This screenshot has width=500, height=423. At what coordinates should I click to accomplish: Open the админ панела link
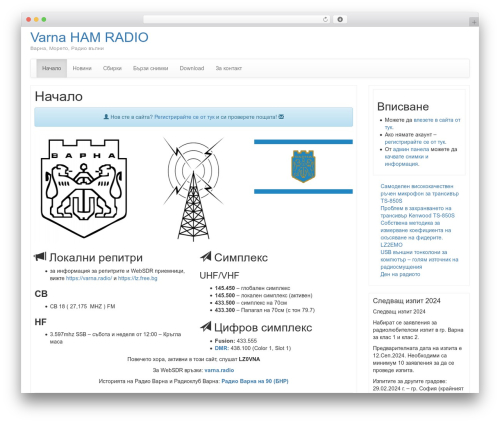tap(411, 149)
